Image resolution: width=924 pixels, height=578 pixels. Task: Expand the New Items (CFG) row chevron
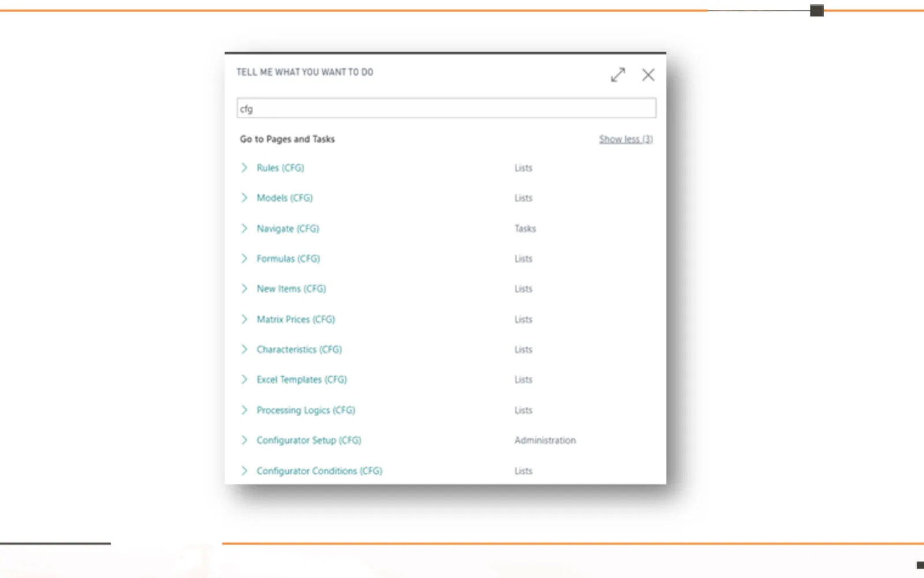[244, 288]
